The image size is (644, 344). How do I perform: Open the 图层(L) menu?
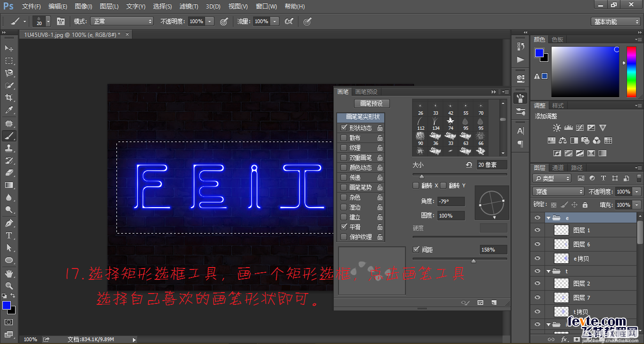tap(109, 7)
